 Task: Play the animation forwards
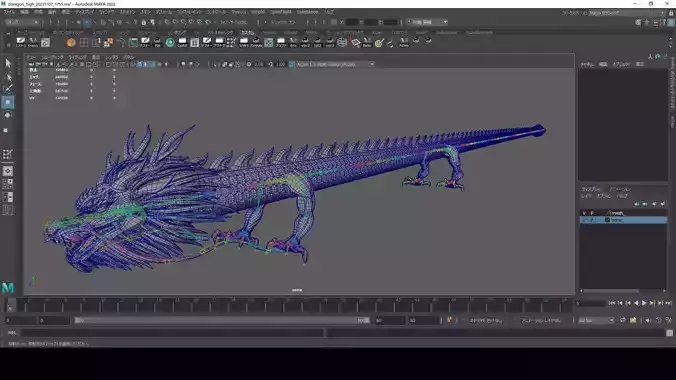[644, 304]
